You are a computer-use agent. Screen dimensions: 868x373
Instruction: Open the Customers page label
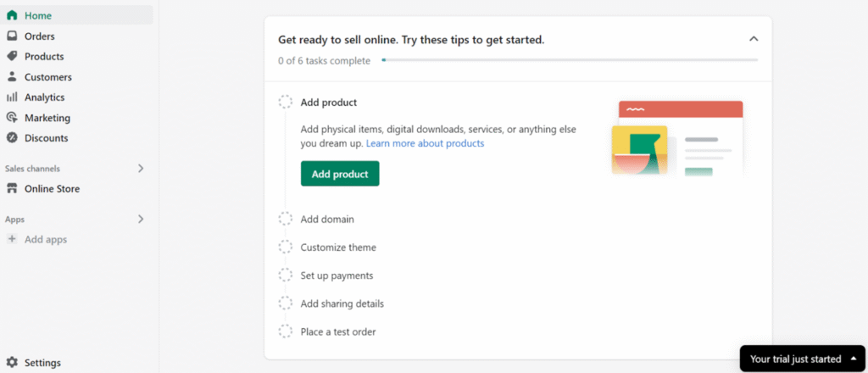(x=48, y=77)
